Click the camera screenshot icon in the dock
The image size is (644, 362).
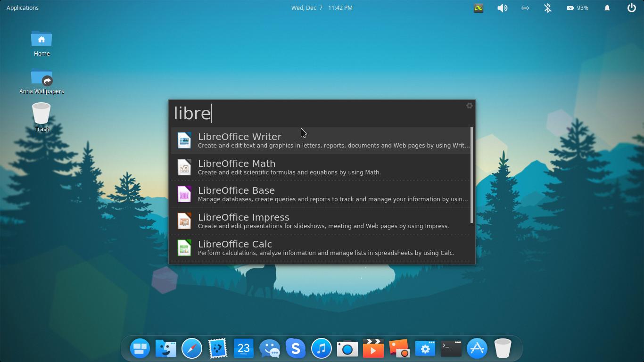(347, 348)
